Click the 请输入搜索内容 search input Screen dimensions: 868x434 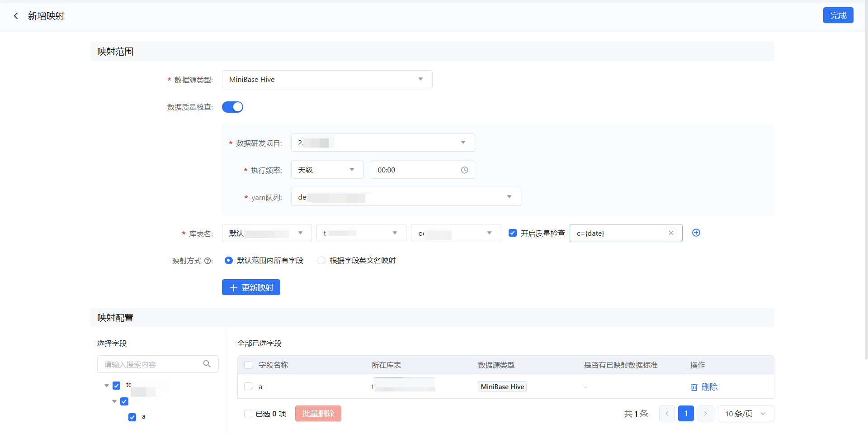tap(151, 364)
